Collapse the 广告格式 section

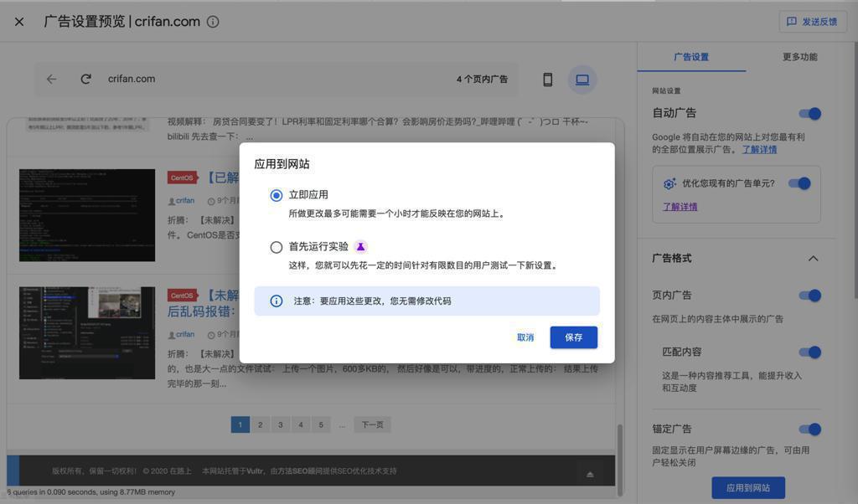[813, 259]
